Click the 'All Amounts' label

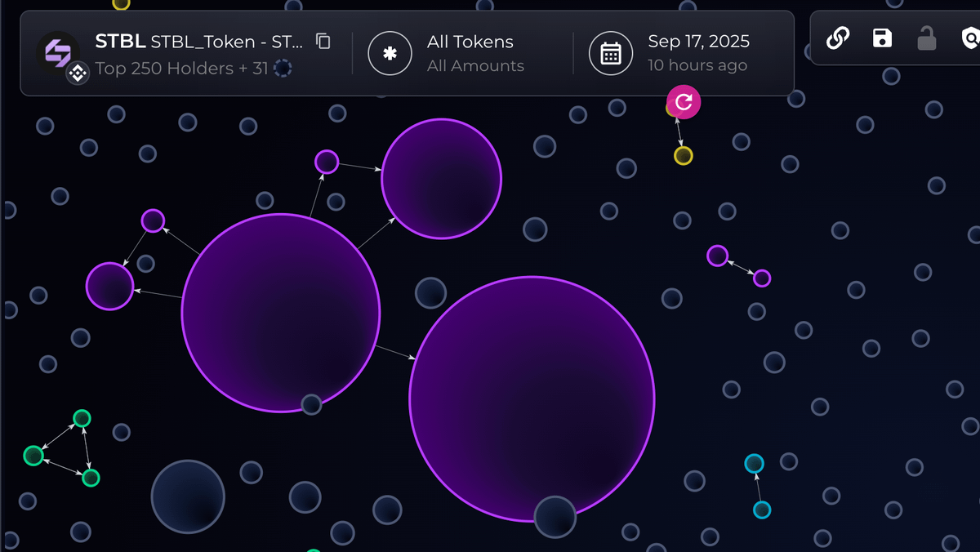[x=475, y=65]
